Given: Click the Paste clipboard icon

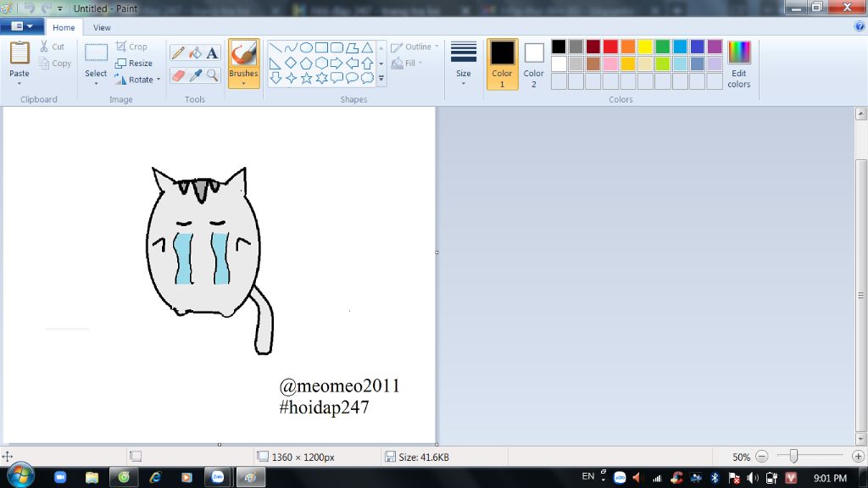Looking at the screenshot, I should (x=19, y=53).
